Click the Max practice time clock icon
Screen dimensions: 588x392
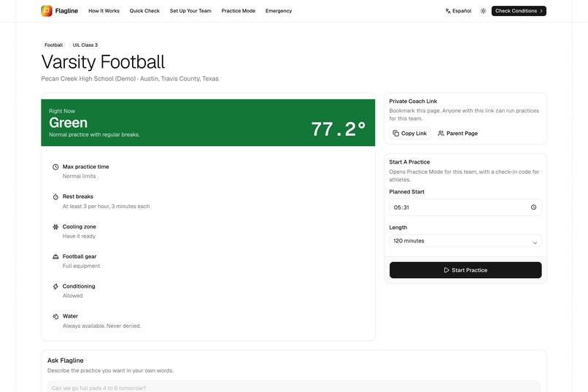coord(55,167)
